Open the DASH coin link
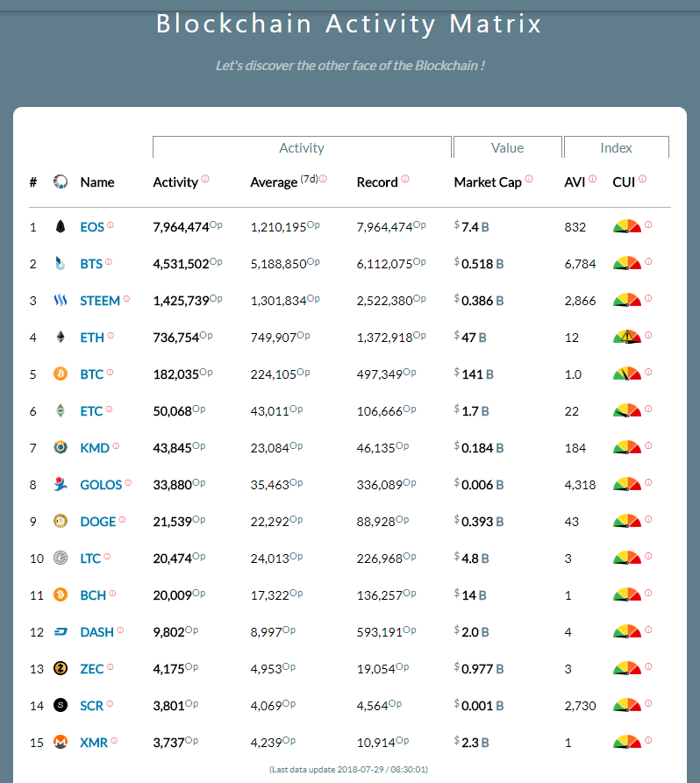The height and width of the screenshot is (783, 700). [x=96, y=632]
